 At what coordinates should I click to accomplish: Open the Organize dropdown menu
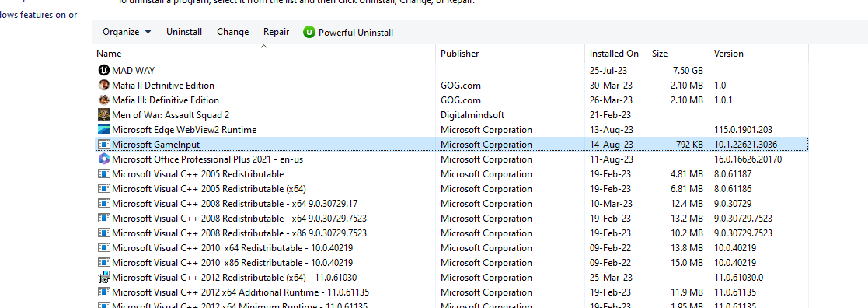(x=127, y=32)
